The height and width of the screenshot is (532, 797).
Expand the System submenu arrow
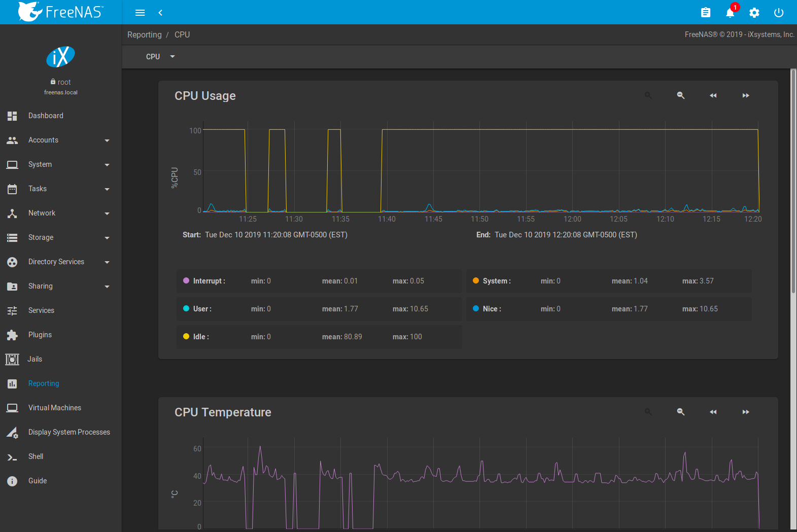pyautogui.click(x=107, y=165)
